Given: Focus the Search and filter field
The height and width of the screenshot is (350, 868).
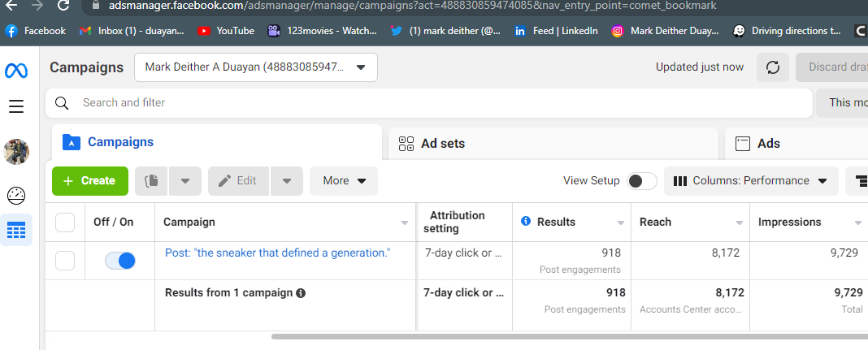Looking at the screenshot, I should tap(439, 103).
